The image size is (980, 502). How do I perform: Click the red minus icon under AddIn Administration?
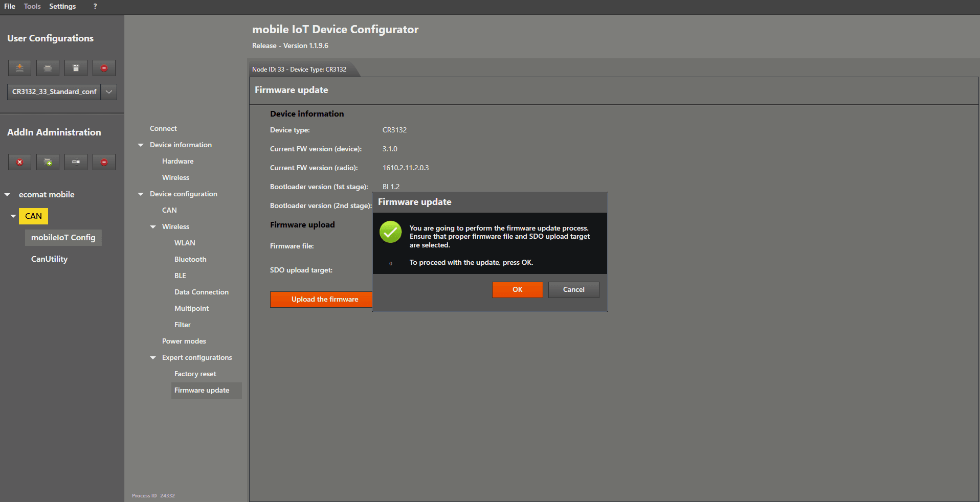104,162
